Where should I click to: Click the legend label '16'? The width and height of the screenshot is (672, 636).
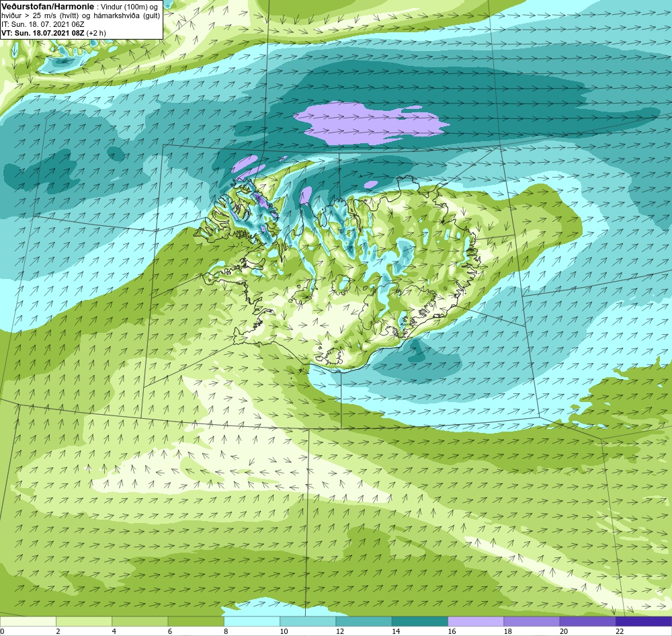coord(452,631)
